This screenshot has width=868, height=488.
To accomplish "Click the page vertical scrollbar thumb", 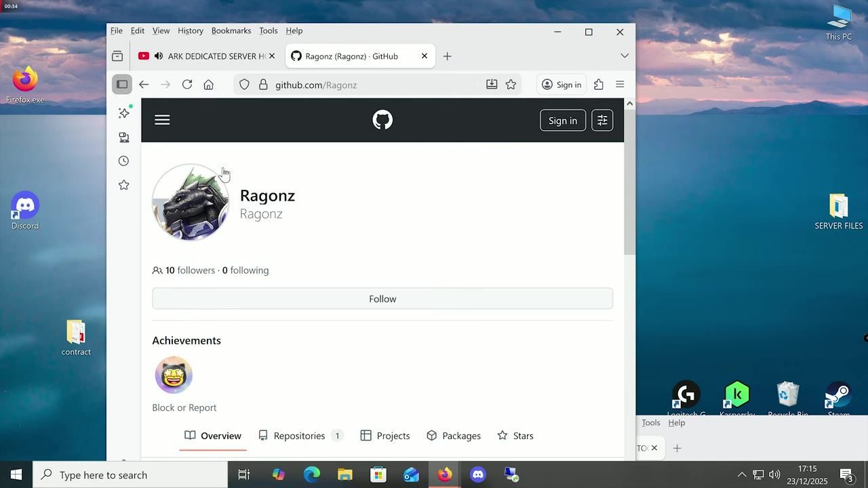I will tap(629, 182).
